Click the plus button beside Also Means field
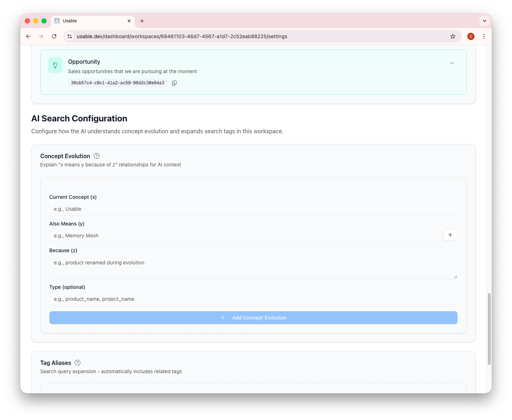Screen dimensions: 512x420 click(x=450, y=235)
